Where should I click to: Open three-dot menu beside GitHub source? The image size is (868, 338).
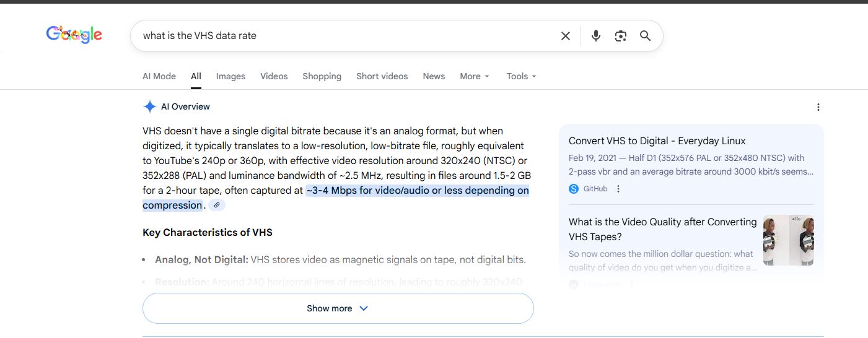[618, 189]
